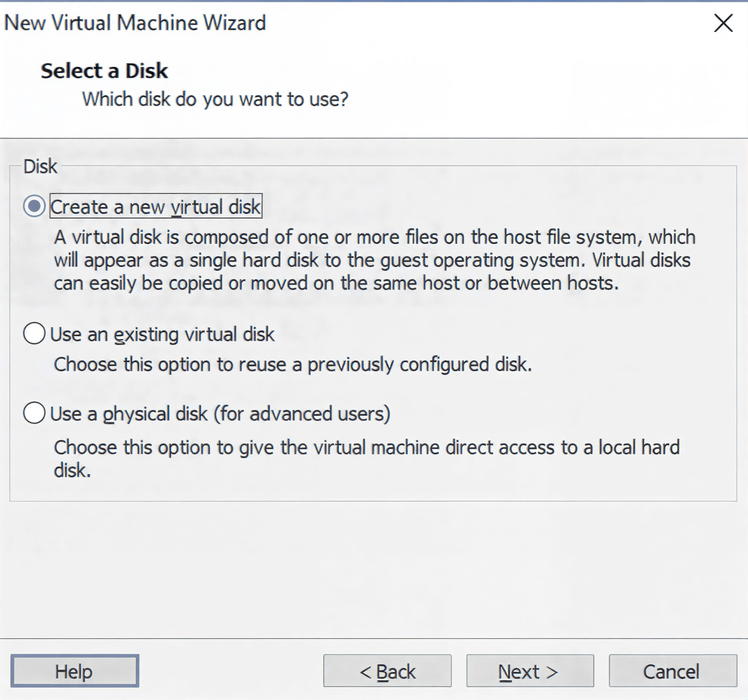Click the 'Create a new virtual disk' label text
The height and width of the screenshot is (700, 748).
[x=156, y=207]
